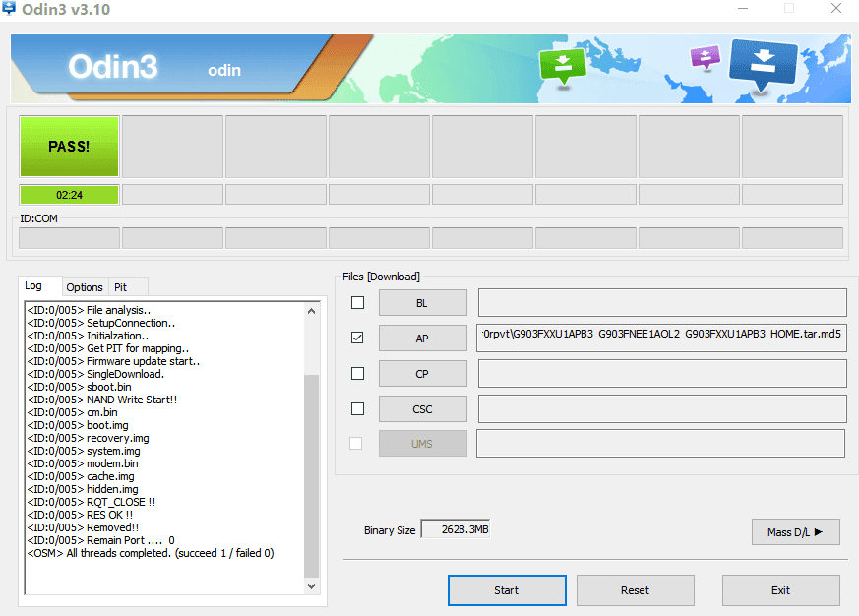Image resolution: width=859 pixels, height=616 pixels.
Task: Click the Odin3 app icon in title bar
Action: click(9, 8)
